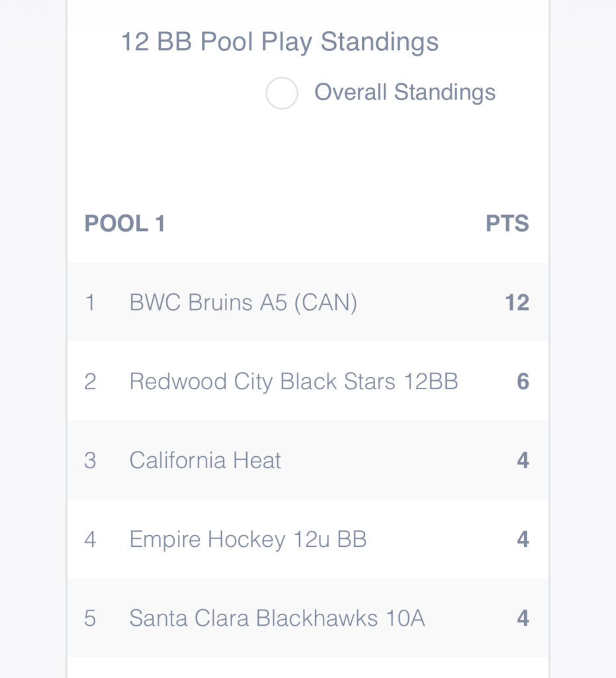Click the 12 BB Pool Play Standings title

point(280,42)
